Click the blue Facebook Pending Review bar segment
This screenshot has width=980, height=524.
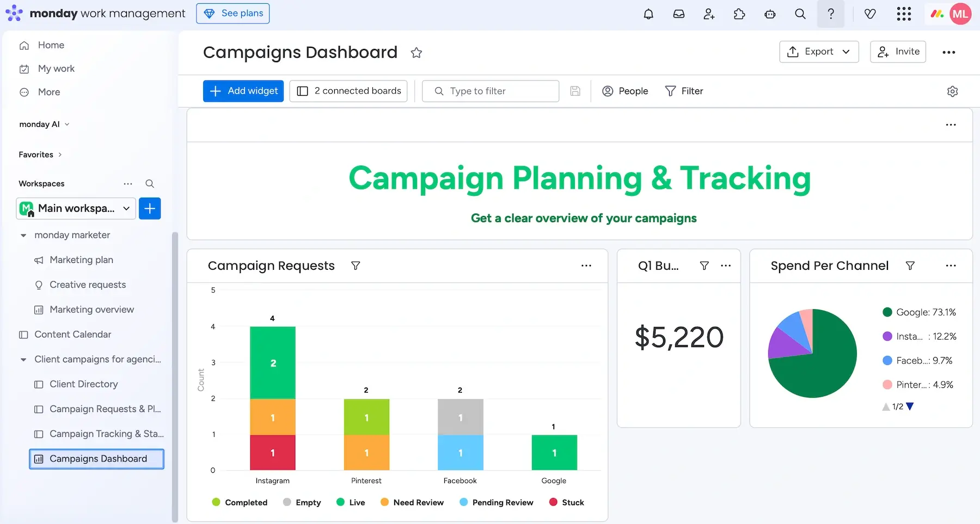coord(461,453)
